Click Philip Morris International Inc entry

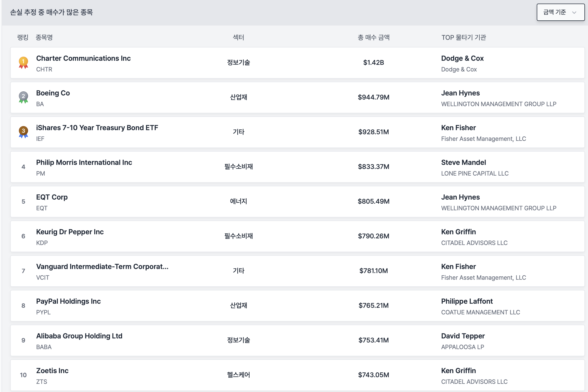[84, 163]
